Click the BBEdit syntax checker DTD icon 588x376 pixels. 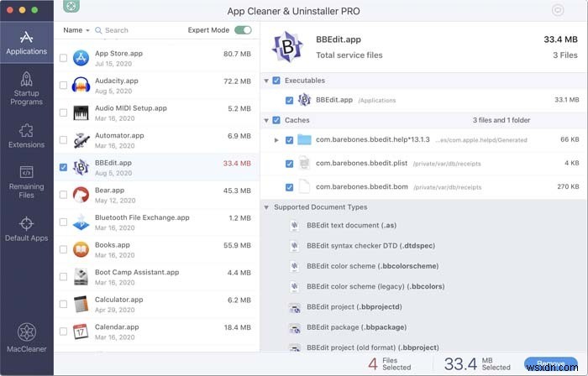(x=295, y=246)
